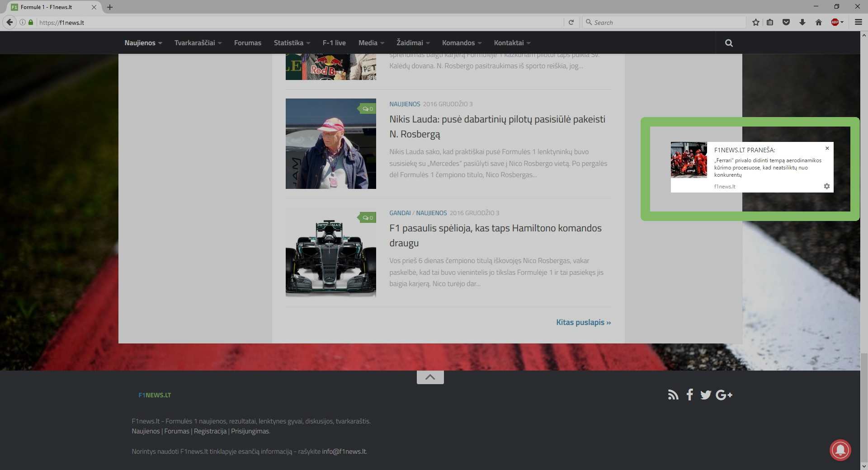
Task: Expand the Media dropdown
Action: (371, 43)
